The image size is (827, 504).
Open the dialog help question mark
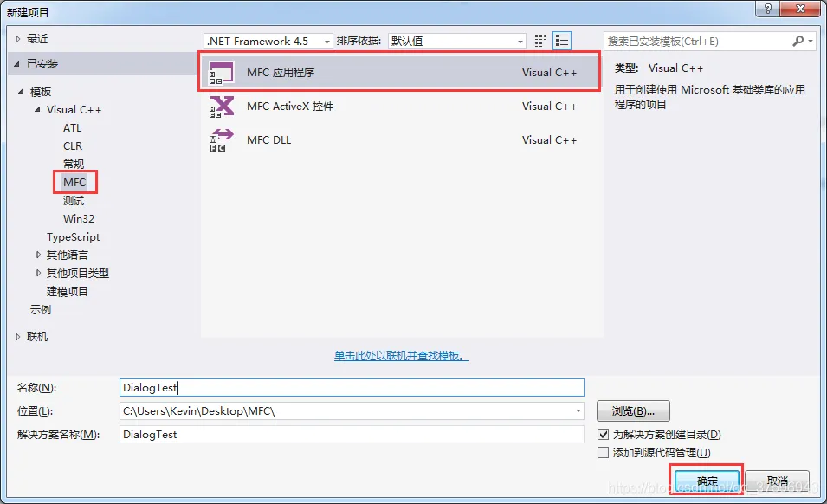click(768, 9)
